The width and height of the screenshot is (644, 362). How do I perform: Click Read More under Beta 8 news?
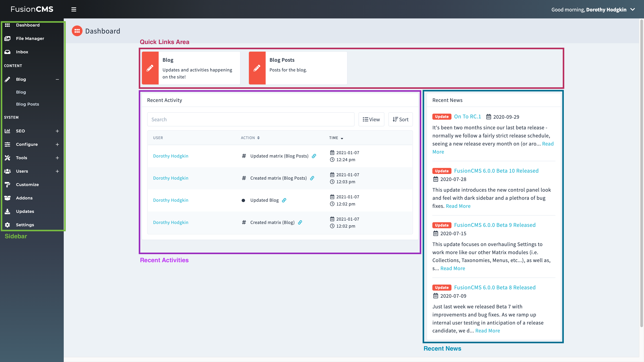coord(488,331)
